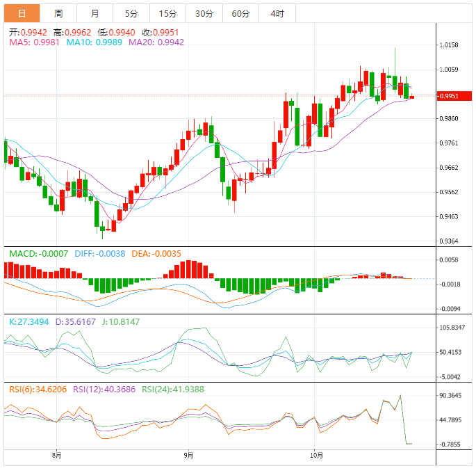Click the 1.0158 price axis label
This screenshot has width=476, height=473.
pos(449,45)
